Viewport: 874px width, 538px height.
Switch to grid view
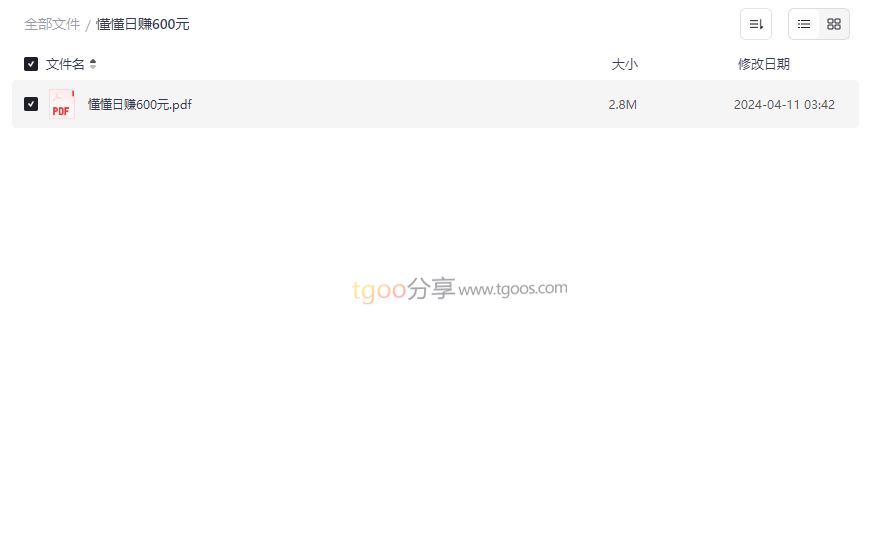[834, 24]
